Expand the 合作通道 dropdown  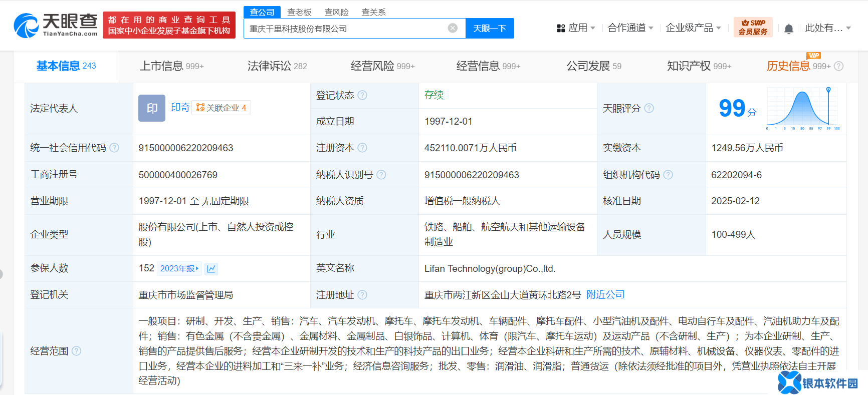point(630,28)
